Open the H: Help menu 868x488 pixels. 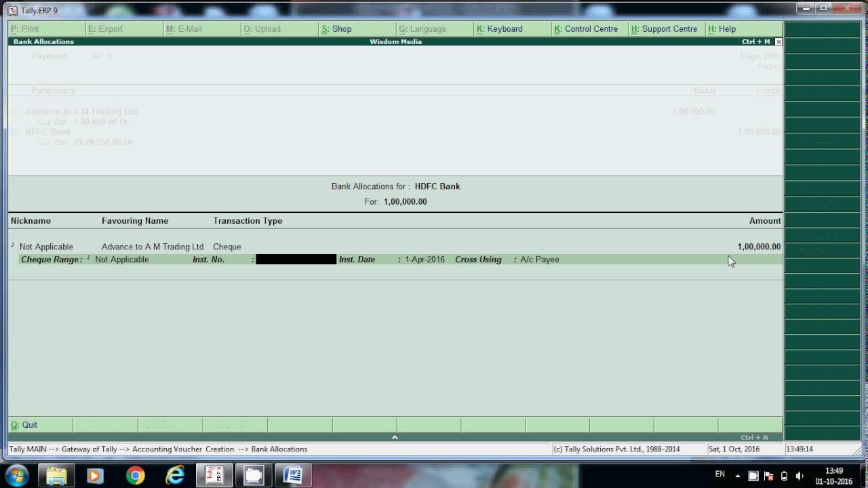tap(744, 29)
